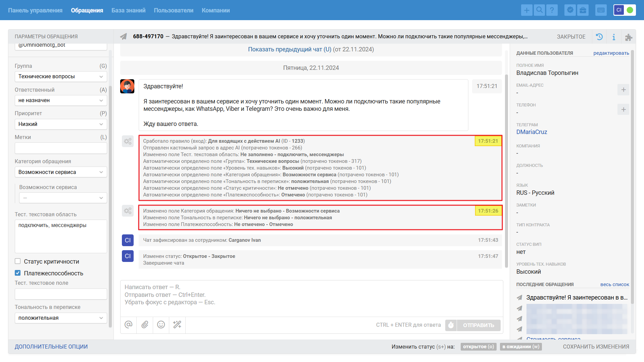644x362 pixels.
Task: Uncheck the Платежеспособность checkbox
Action: tap(18, 273)
